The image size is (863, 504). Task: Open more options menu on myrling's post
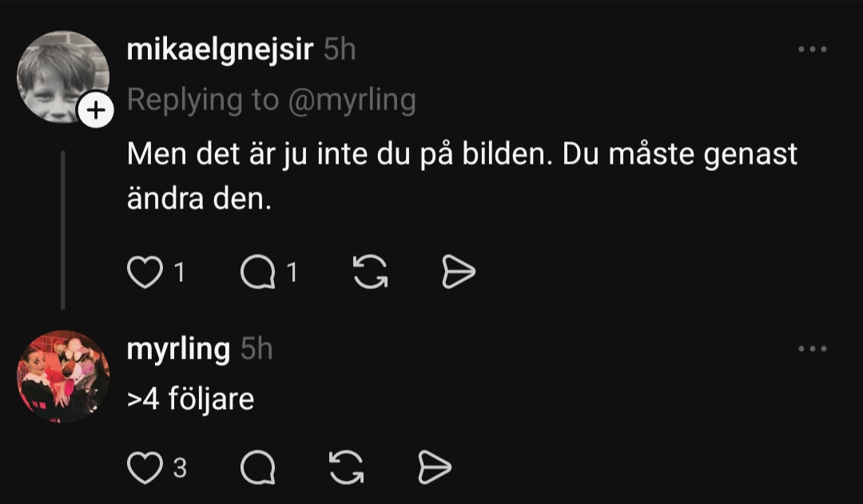813,349
